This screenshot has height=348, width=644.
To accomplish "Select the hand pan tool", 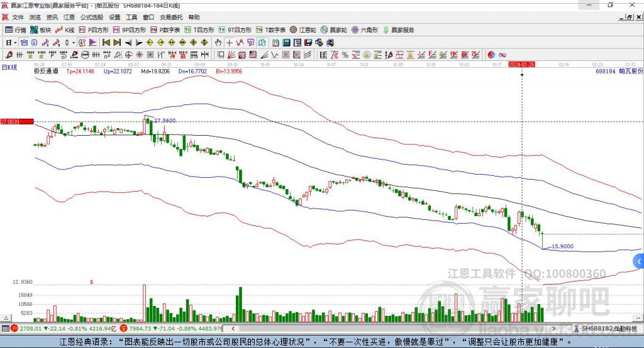I will (x=218, y=43).
